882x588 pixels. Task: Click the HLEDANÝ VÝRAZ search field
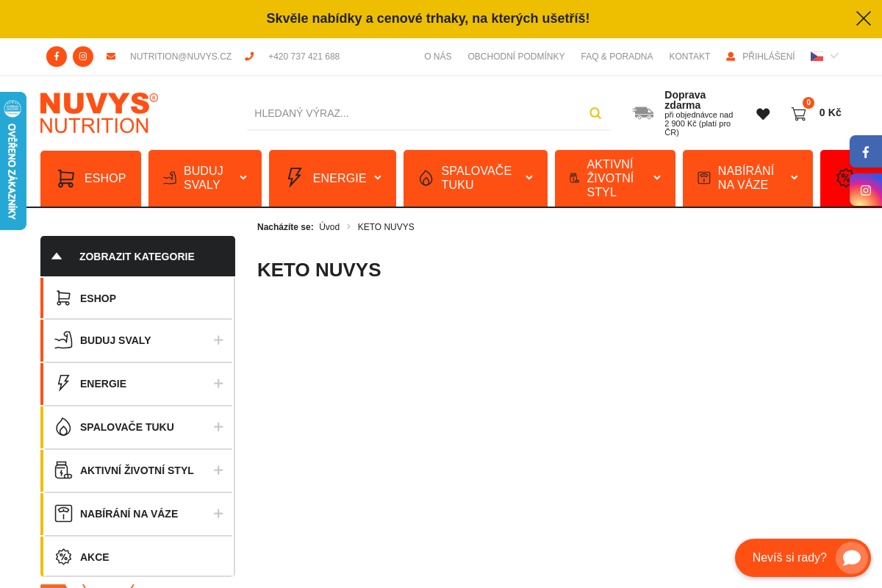pyautogui.click(x=412, y=113)
